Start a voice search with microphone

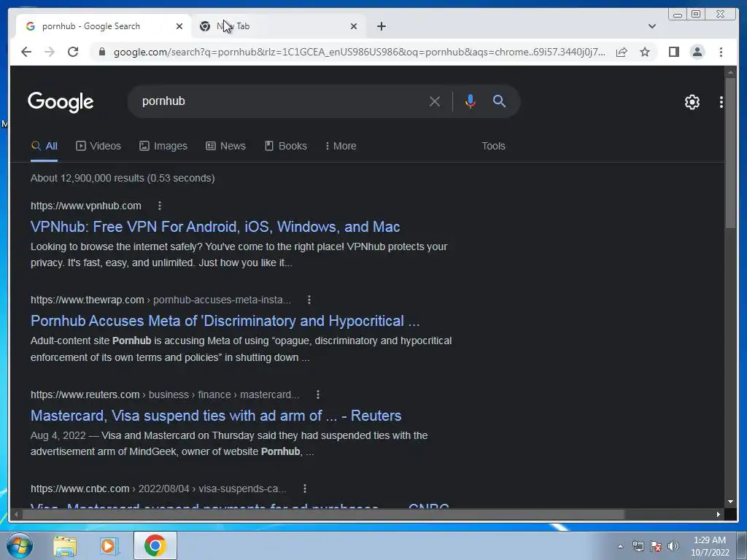pos(471,101)
